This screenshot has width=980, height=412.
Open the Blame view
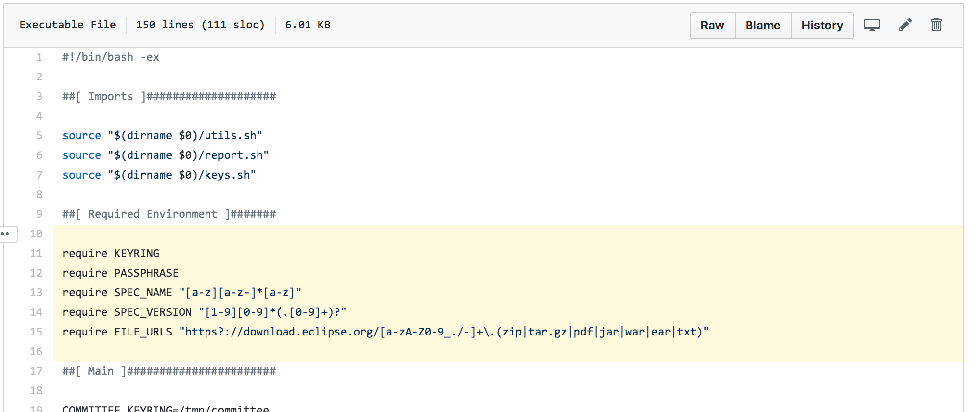pyautogui.click(x=763, y=26)
